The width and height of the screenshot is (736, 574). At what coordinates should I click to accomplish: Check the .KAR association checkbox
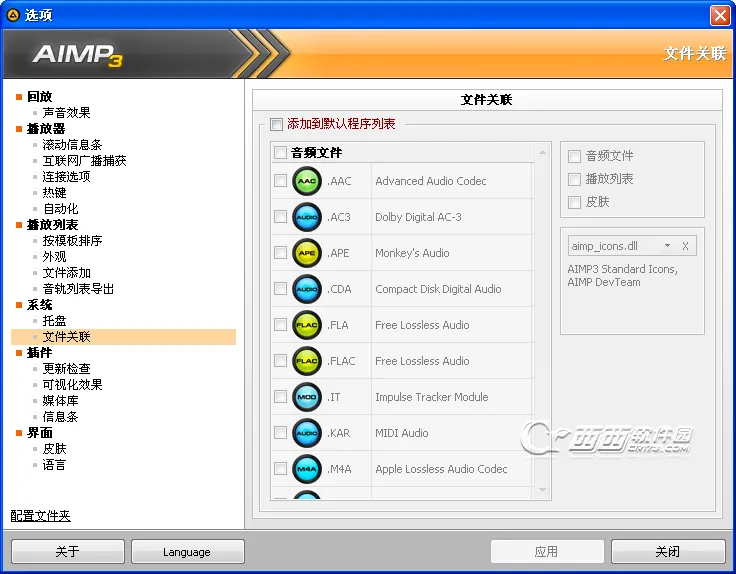(x=280, y=433)
